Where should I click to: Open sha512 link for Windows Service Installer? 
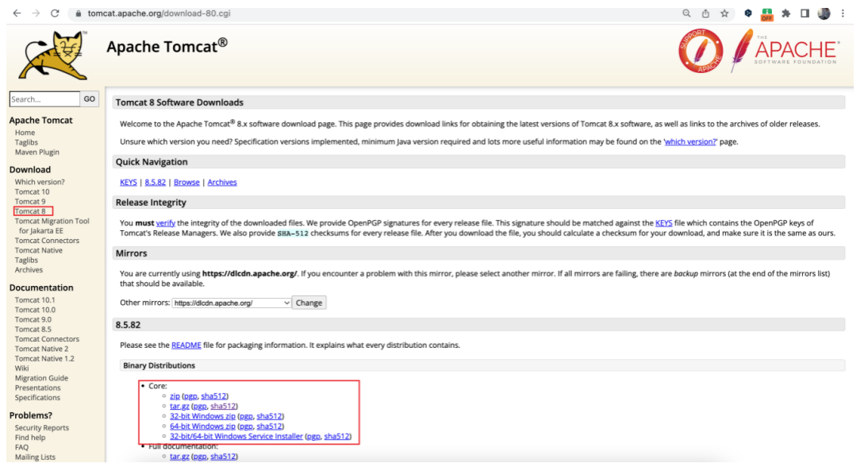336,436
